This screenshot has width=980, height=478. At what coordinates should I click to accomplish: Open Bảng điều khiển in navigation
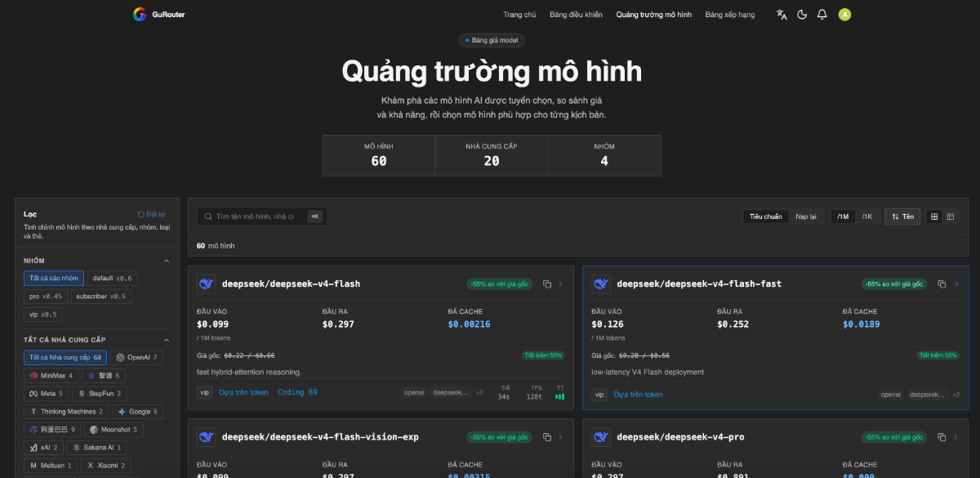(x=576, y=15)
